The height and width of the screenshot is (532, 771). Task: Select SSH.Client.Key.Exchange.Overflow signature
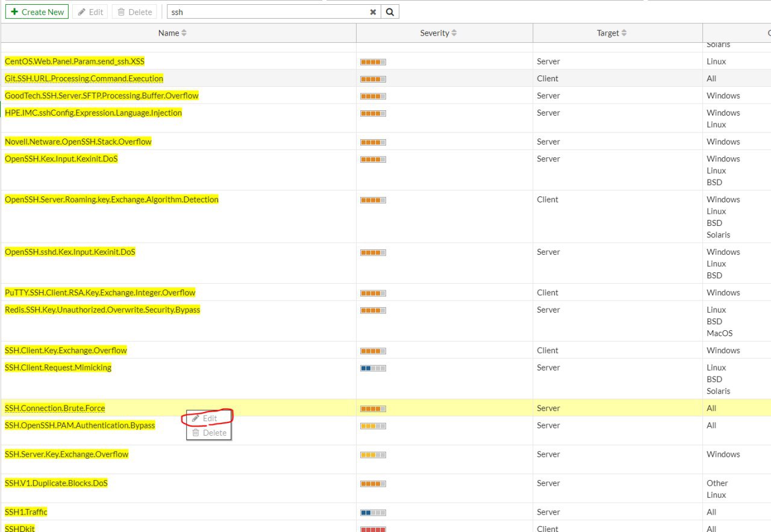(66, 350)
